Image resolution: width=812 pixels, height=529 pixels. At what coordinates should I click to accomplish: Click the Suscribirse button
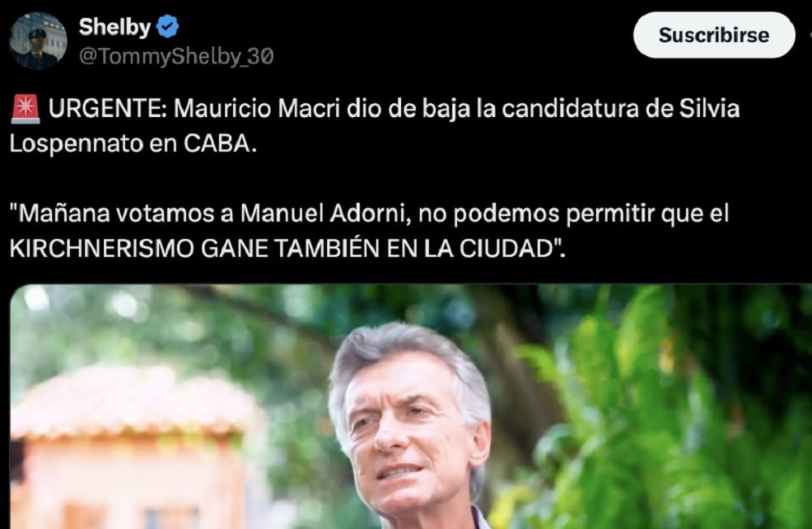point(714,35)
